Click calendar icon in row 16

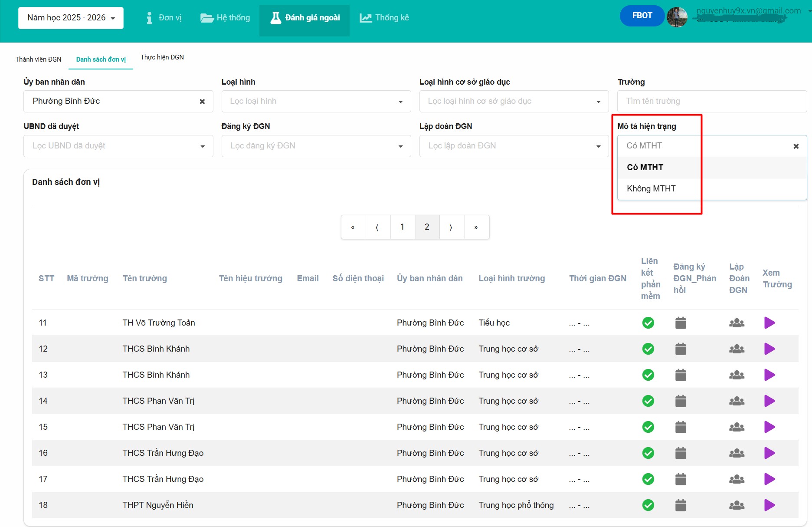(681, 453)
